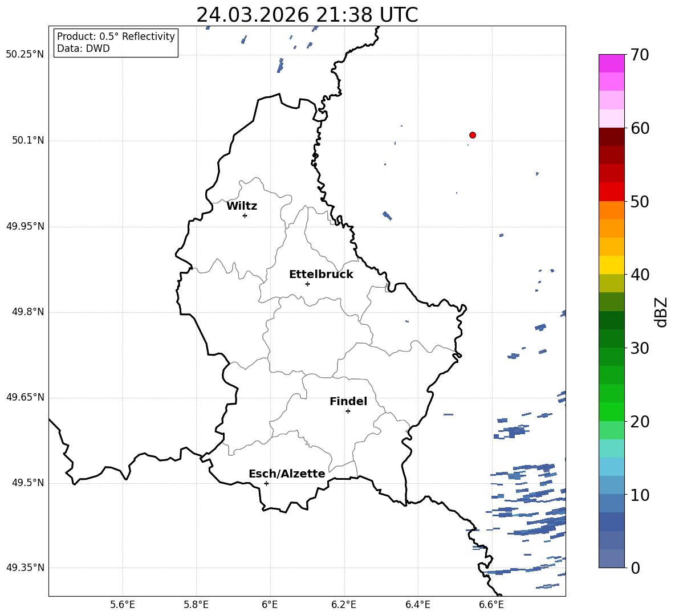
Task: Click the colorbar value 70
Action: 640,55
